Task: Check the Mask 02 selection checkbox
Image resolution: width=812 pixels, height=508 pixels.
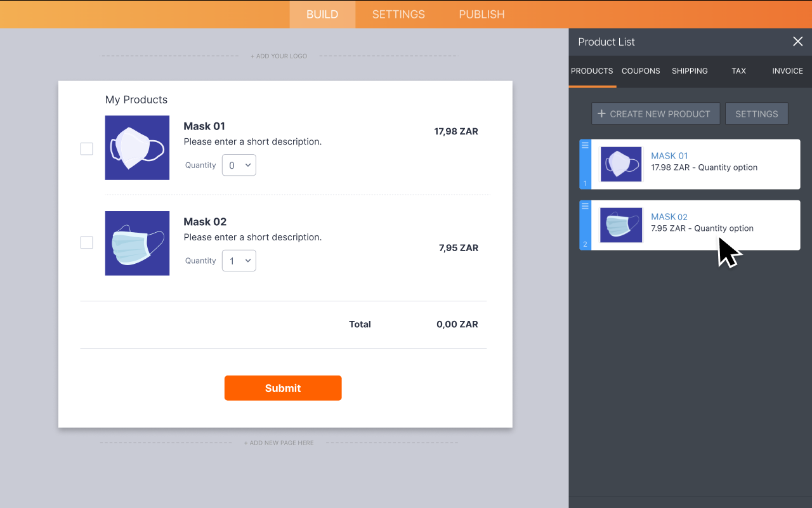Action: click(x=86, y=242)
